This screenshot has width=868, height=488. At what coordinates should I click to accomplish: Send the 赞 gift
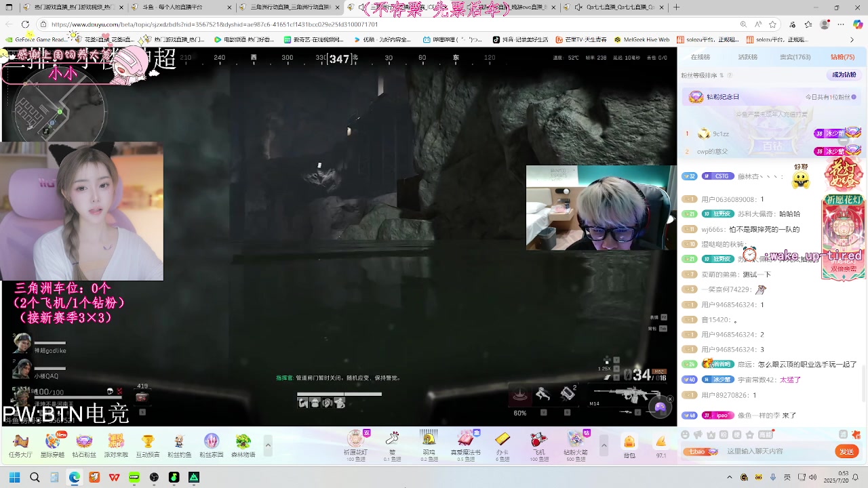[x=392, y=445]
